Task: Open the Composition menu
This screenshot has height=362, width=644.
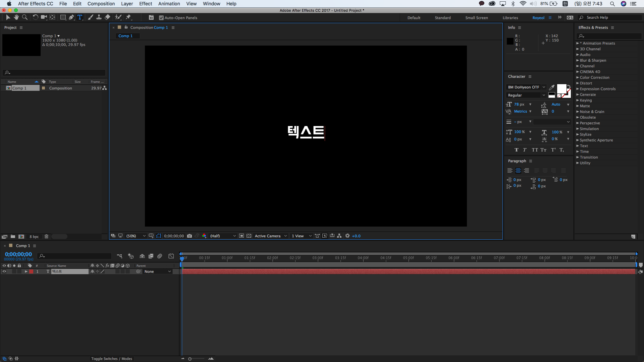Action: point(101,4)
